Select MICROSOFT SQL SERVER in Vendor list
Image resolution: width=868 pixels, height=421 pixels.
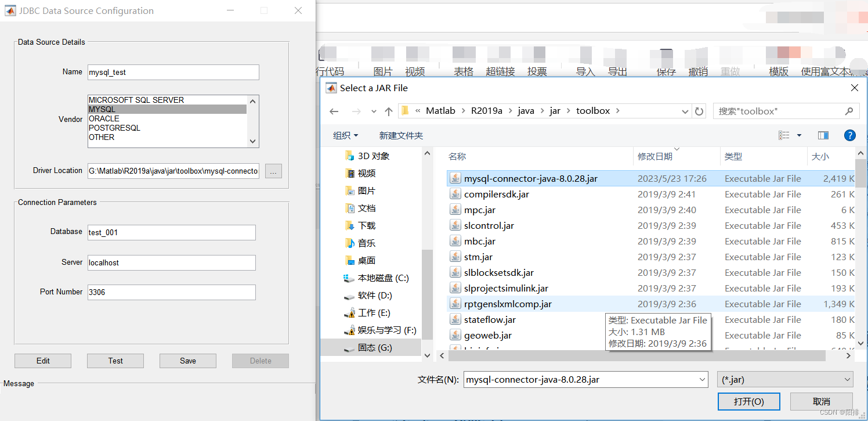click(x=167, y=100)
